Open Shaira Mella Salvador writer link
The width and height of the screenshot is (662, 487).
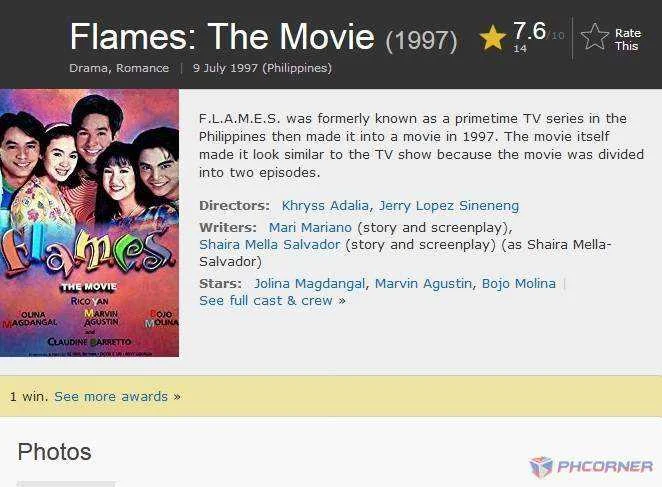click(269, 245)
